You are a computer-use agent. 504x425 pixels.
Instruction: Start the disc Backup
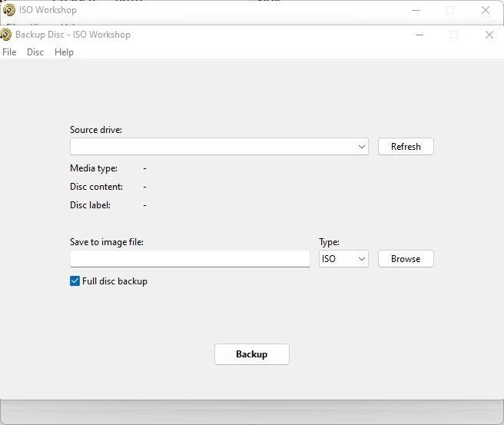pyautogui.click(x=252, y=354)
